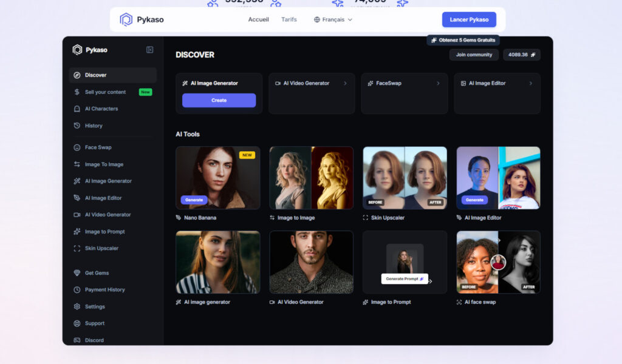622x364 pixels.
Task: Open Tarifs in the top navigation
Action: [289, 19]
